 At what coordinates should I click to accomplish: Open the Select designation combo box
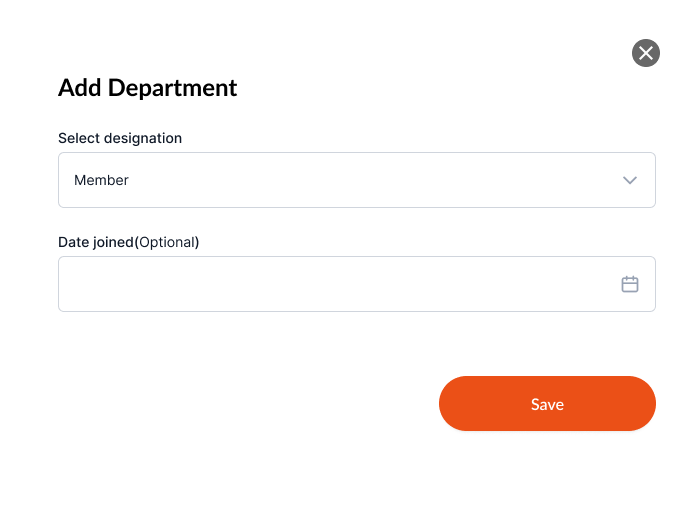356,180
